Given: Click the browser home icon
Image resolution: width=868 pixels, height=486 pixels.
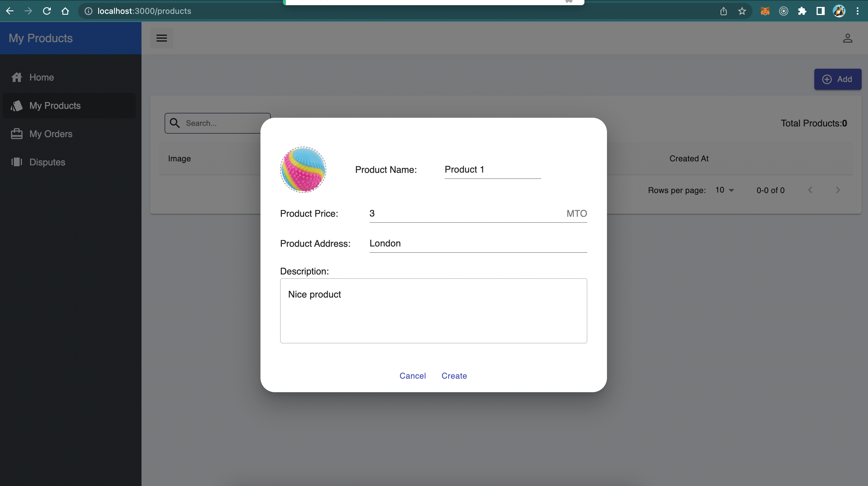Looking at the screenshot, I should point(65,11).
